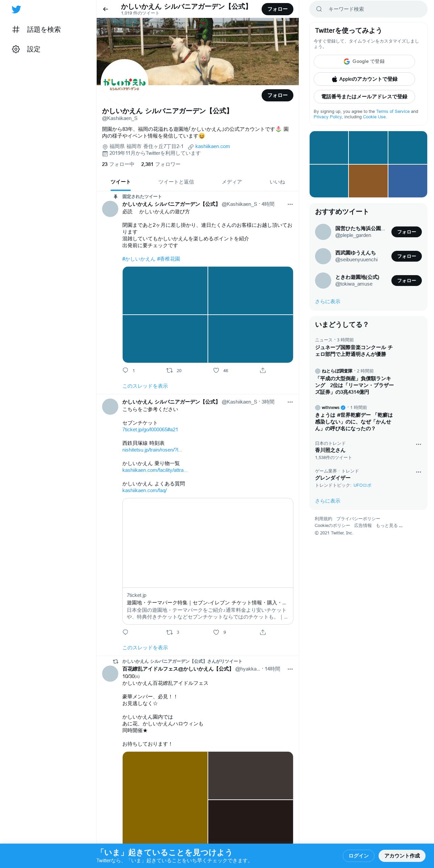Screen dimensions: 434x868
Task: Click #かしいかえん hashtag
Action: pyautogui.click(x=139, y=259)
